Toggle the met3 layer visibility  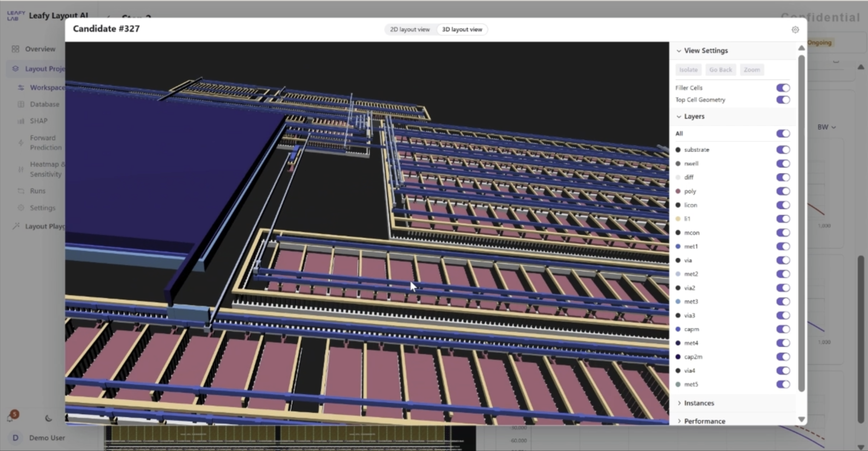click(783, 301)
